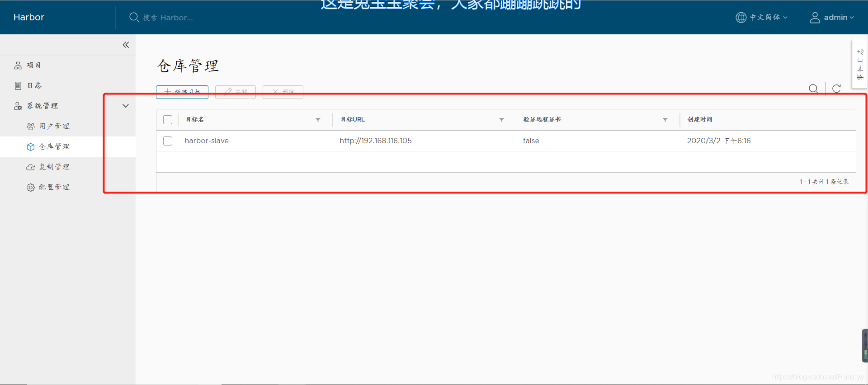Open the 目标名 column filter
This screenshot has height=385, width=868.
[x=318, y=120]
